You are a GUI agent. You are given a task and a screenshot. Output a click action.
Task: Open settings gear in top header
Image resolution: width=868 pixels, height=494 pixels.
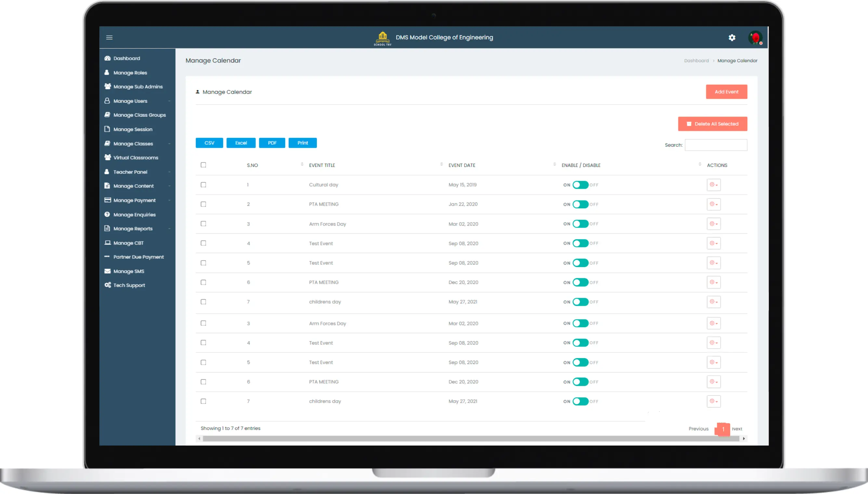coord(732,38)
